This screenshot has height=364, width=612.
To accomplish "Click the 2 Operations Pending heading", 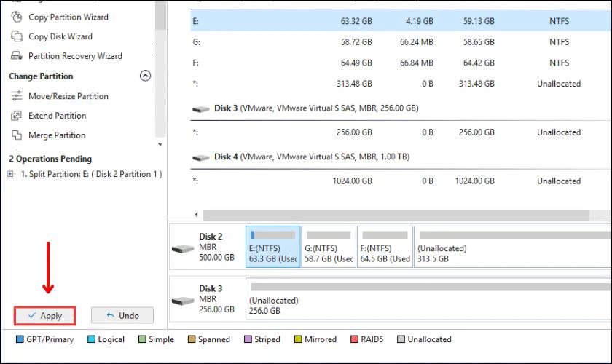I will 50,159.
